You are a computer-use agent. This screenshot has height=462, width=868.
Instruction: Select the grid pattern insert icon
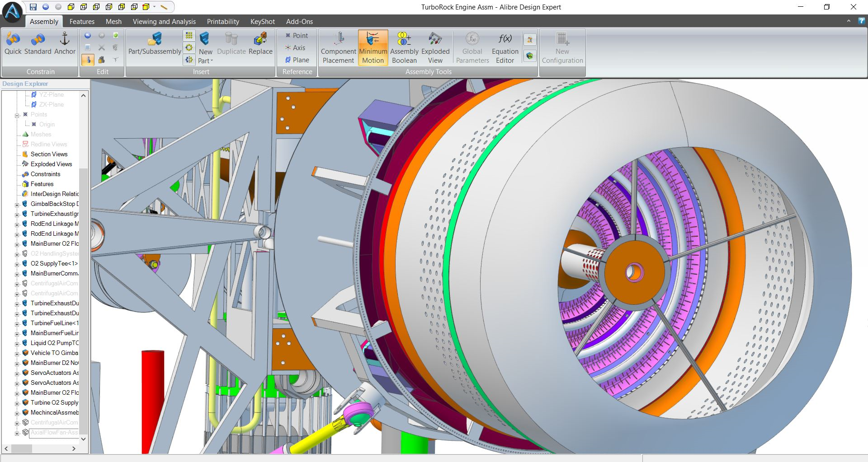tap(189, 35)
